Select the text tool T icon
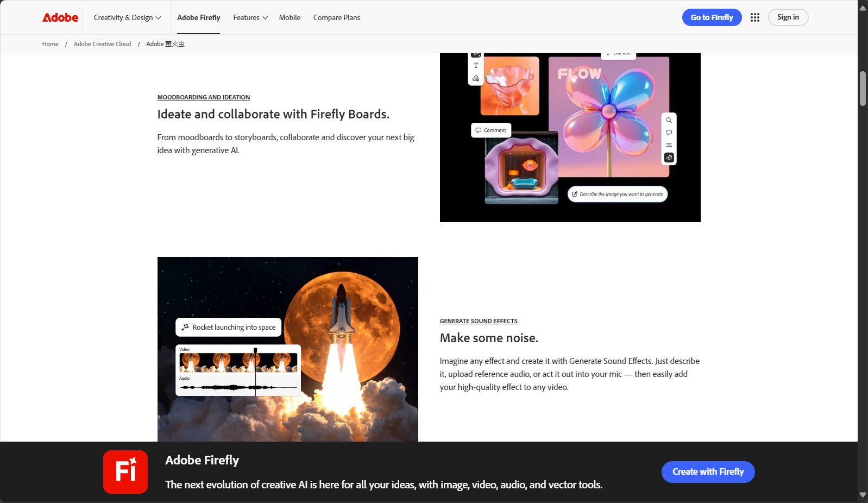868x503 pixels. pyautogui.click(x=476, y=65)
